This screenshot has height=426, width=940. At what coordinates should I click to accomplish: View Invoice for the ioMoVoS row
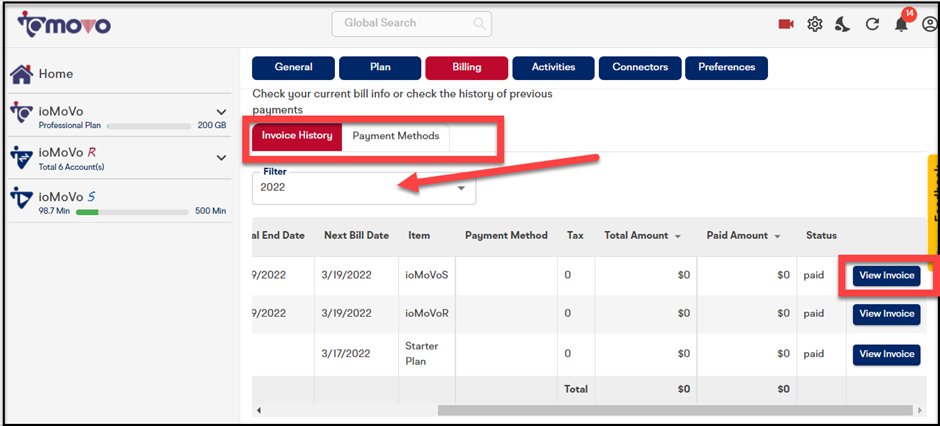pyautogui.click(x=887, y=276)
